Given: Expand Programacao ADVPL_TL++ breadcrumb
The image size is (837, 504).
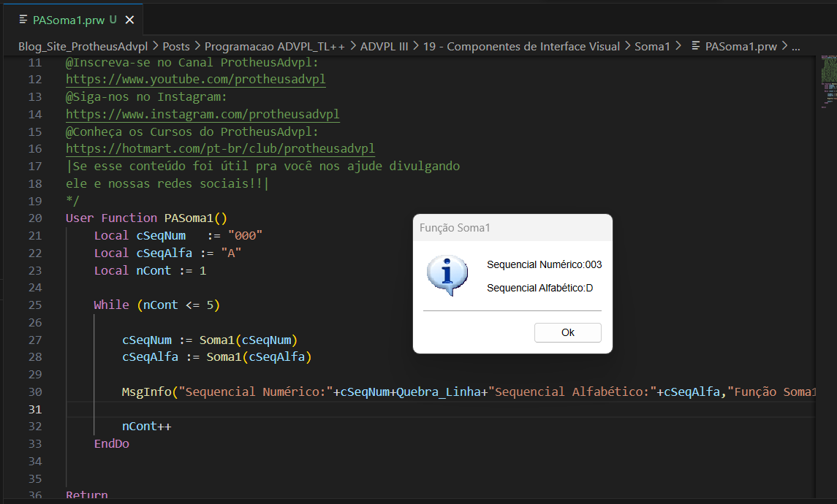Looking at the screenshot, I should point(274,47).
